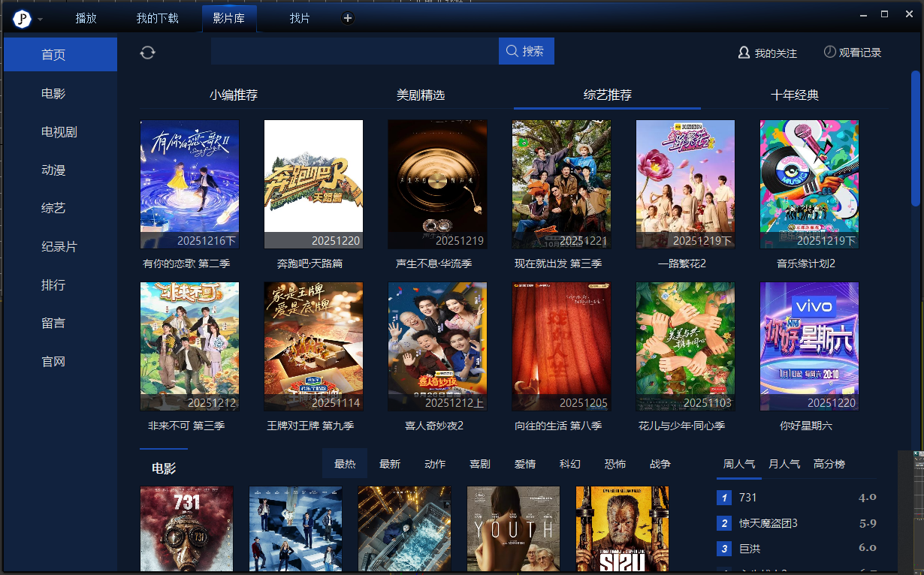The width and height of the screenshot is (924, 575).
Task: Click the 搜索 magnifier button
Action: (526, 51)
